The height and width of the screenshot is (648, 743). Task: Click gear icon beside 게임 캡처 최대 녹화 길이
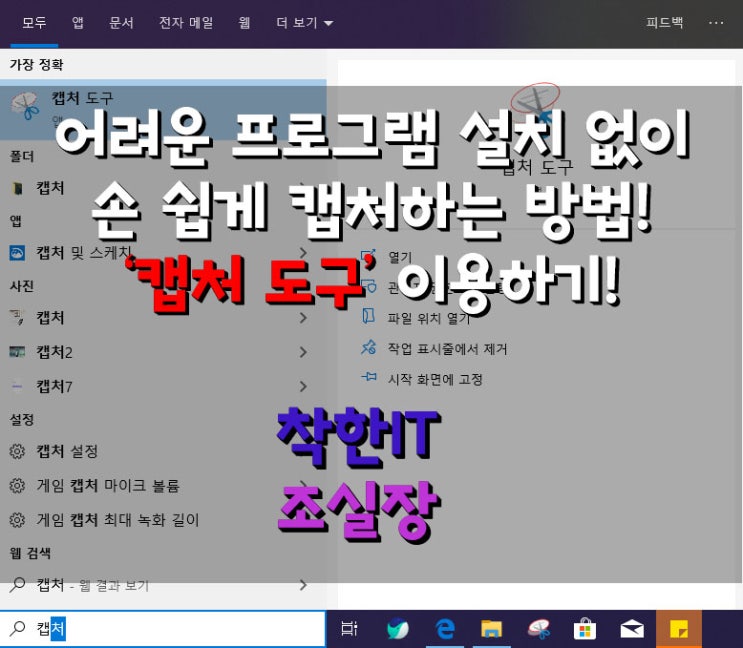click(x=17, y=520)
